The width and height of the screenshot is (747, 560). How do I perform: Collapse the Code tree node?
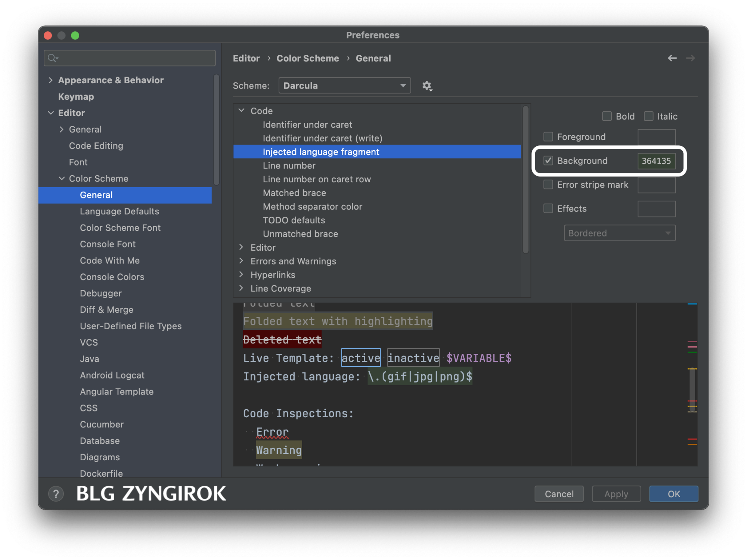click(x=242, y=111)
